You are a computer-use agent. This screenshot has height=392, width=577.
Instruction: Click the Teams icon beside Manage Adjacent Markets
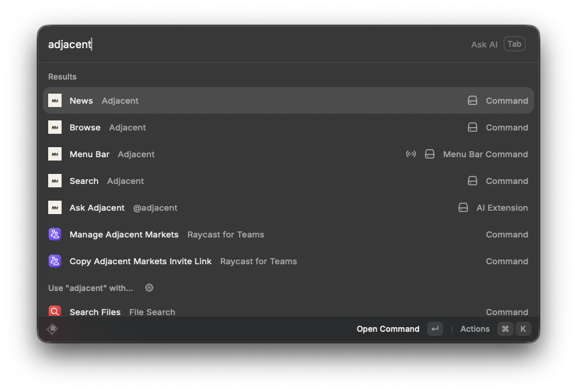(55, 234)
